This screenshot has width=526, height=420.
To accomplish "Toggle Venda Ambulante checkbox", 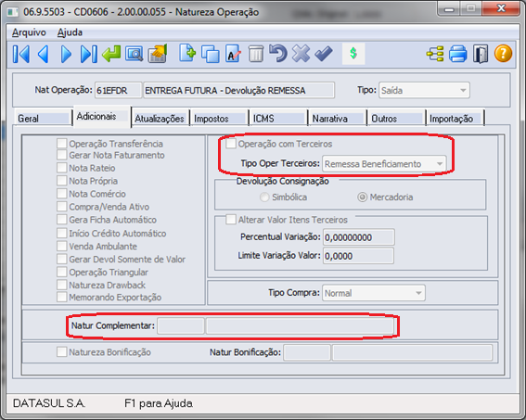I will point(62,246).
